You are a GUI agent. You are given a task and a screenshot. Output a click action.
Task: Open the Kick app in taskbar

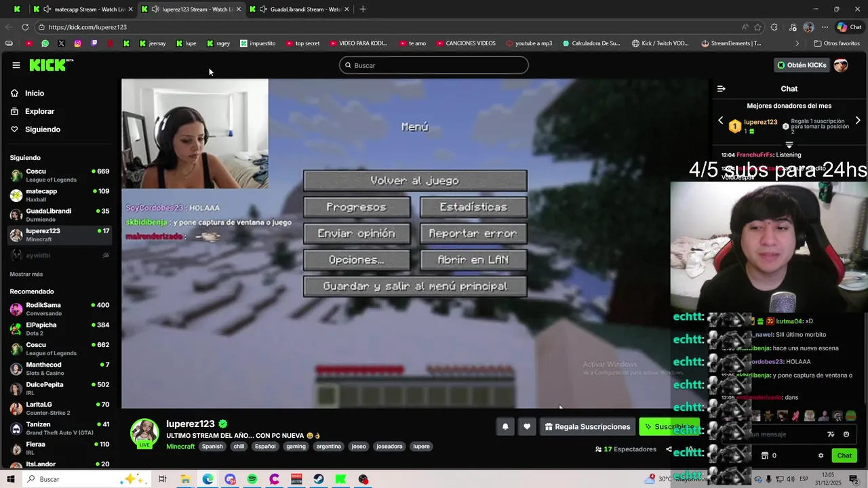pos(341,479)
